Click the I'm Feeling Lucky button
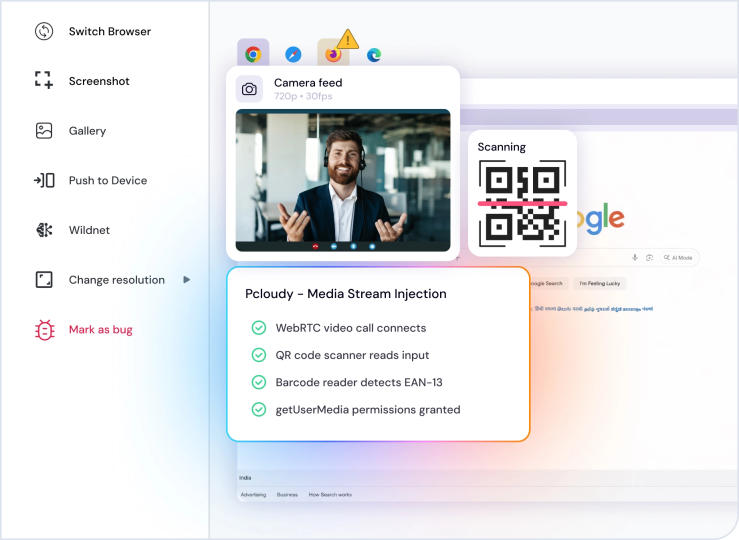 point(599,283)
